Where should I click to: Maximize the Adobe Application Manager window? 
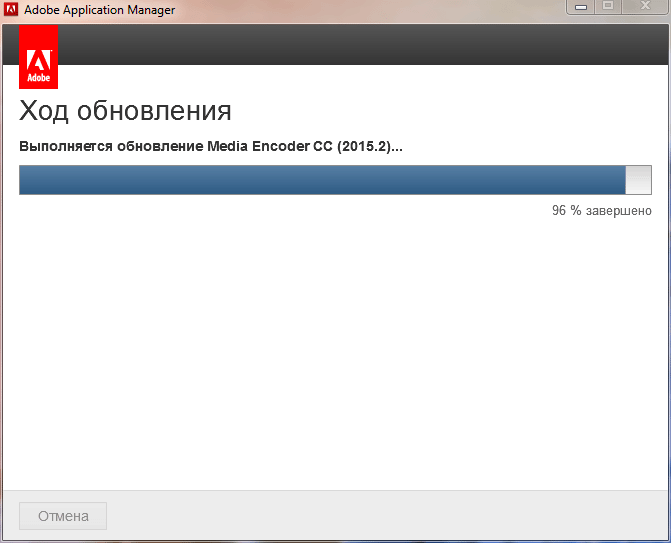607,7
